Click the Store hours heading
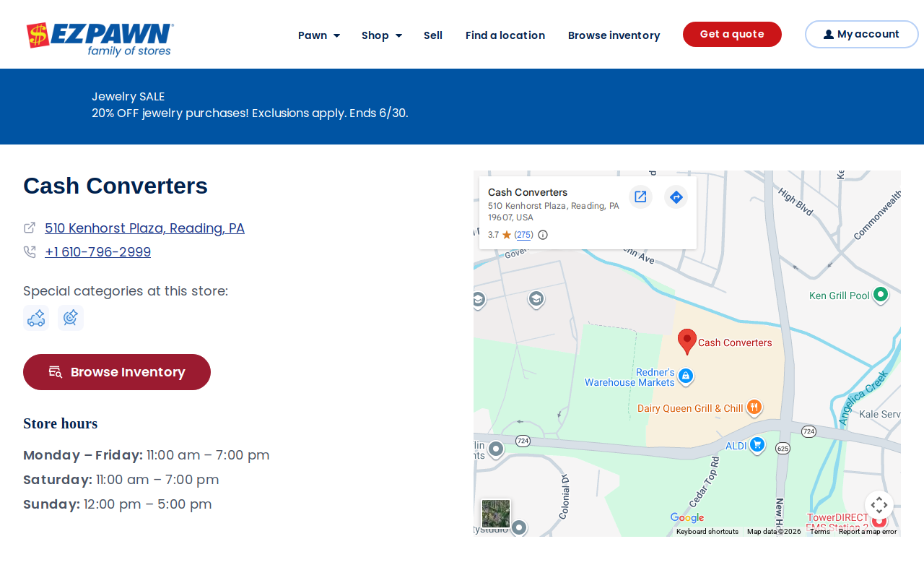This screenshot has height=578, width=924. [61, 423]
